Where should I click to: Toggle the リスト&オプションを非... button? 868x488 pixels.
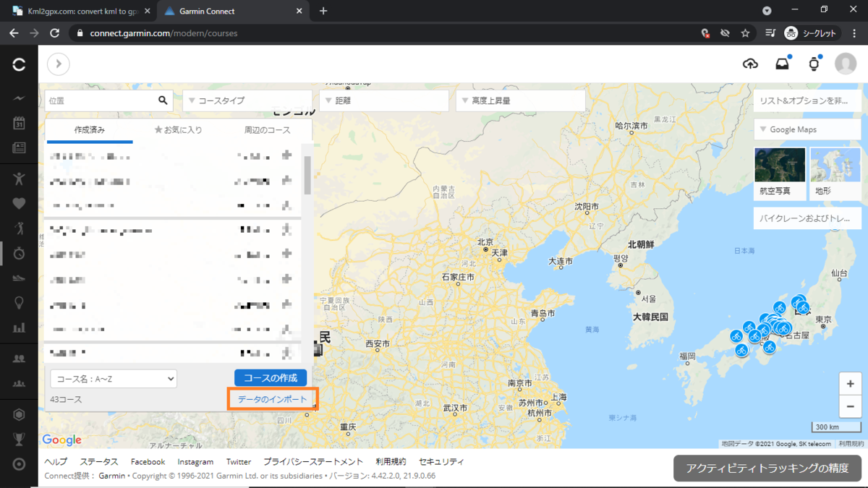[x=808, y=100]
